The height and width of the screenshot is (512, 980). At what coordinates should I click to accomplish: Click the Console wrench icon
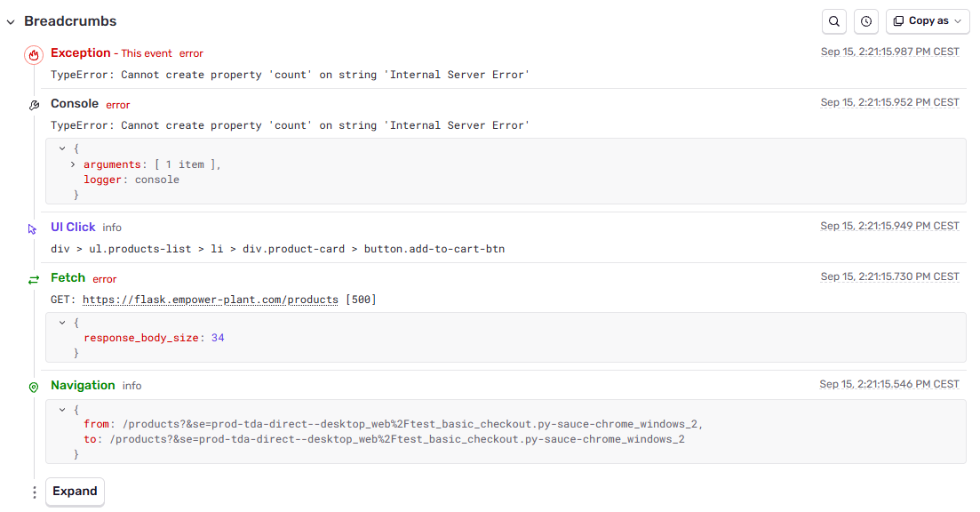click(34, 105)
